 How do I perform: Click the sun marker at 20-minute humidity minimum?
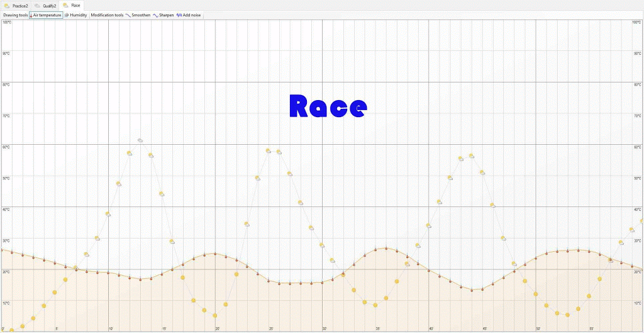click(215, 315)
